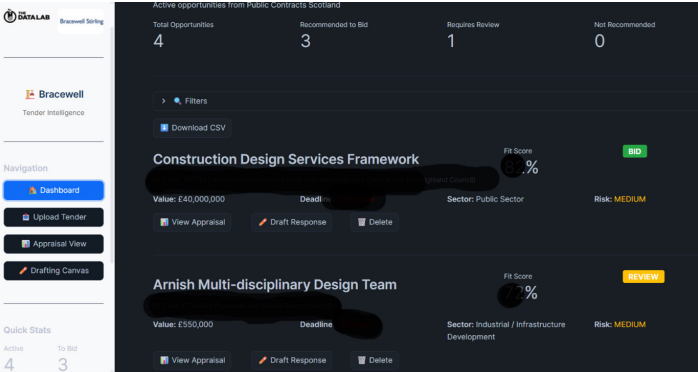Click trash icon on Arnish Delete button

coord(362,360)
